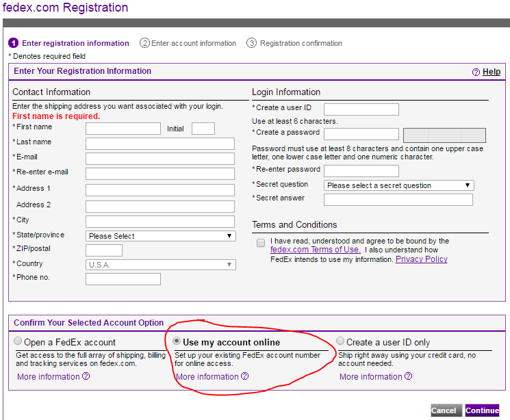Screen dimensions: 510x420
Task: Open the State/province dropdown
Action: point(161,236)
